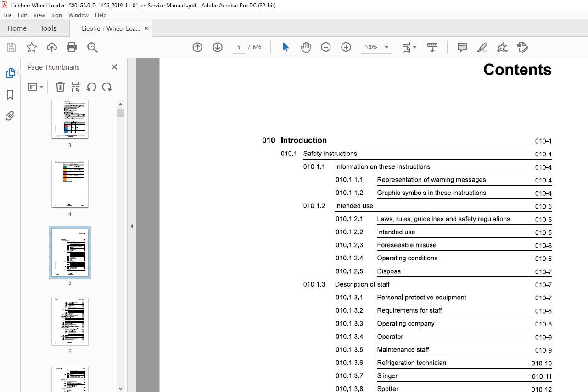This screenshot has width=588, height=392.
Task: Zoom in with the plus icon
Action: point(346,47)
